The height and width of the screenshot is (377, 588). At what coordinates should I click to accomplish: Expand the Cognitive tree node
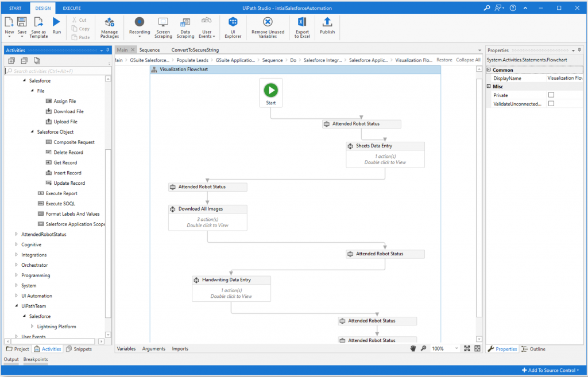(16, 244)
